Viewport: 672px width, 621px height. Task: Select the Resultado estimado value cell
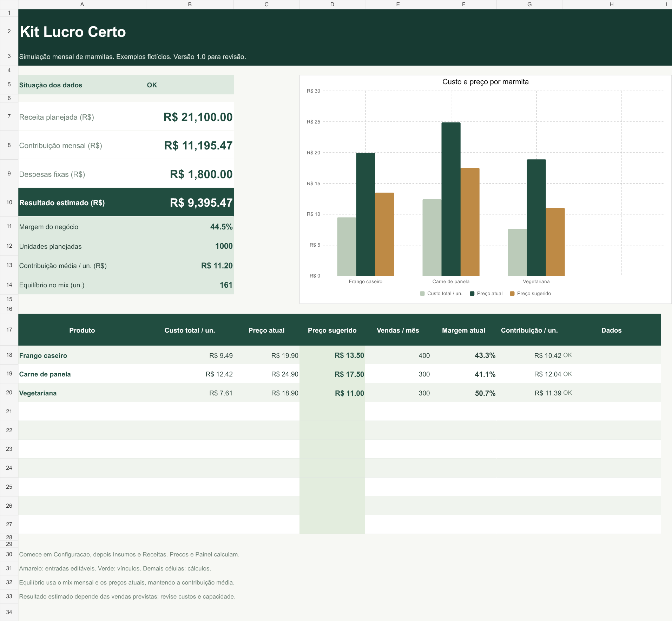[190, 202]
